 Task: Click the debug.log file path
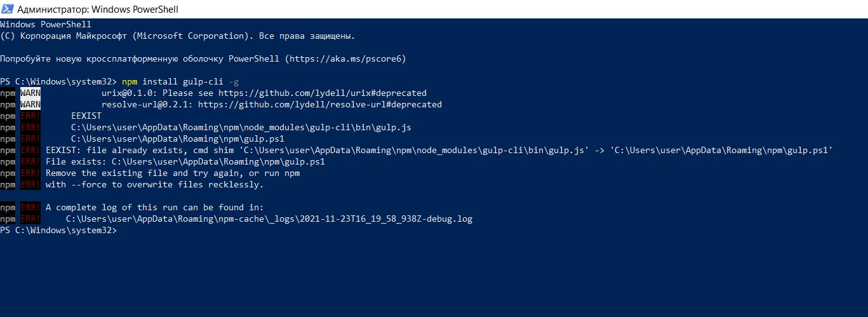pyautogui.click(x=269, y=219)
